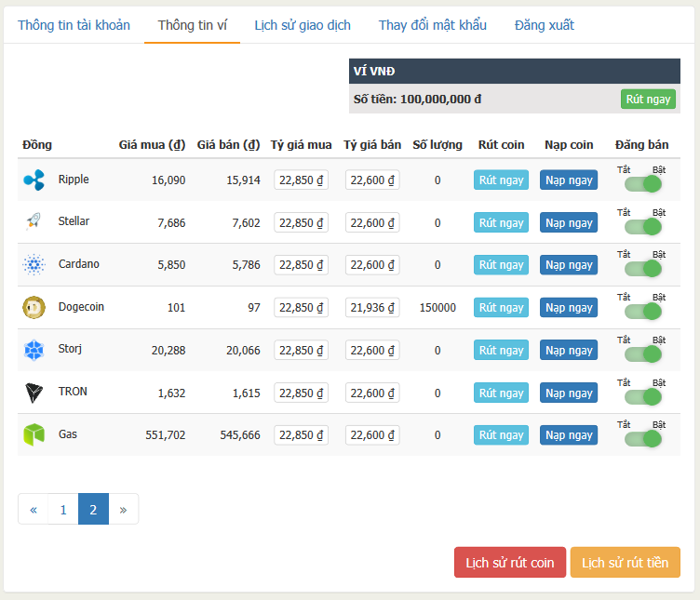
Task: Edit Cardano Tỷ giá bán field
Action: [x=372, y=264]
